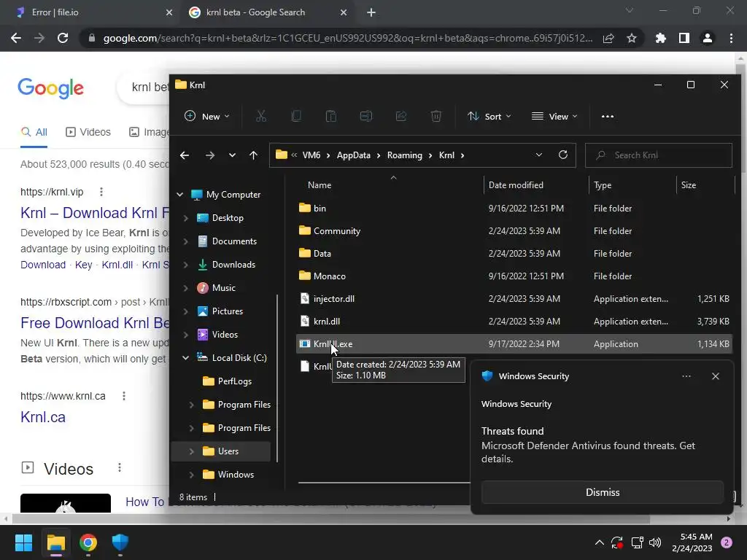Expand the Downloads node in navigation pane

pyautogui.click(x=186, y=264)
